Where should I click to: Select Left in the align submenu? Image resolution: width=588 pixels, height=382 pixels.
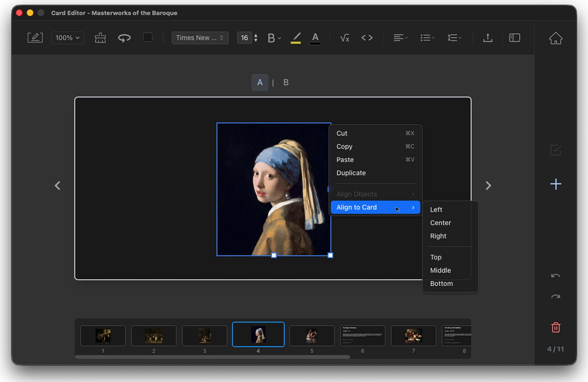[450, 209]
